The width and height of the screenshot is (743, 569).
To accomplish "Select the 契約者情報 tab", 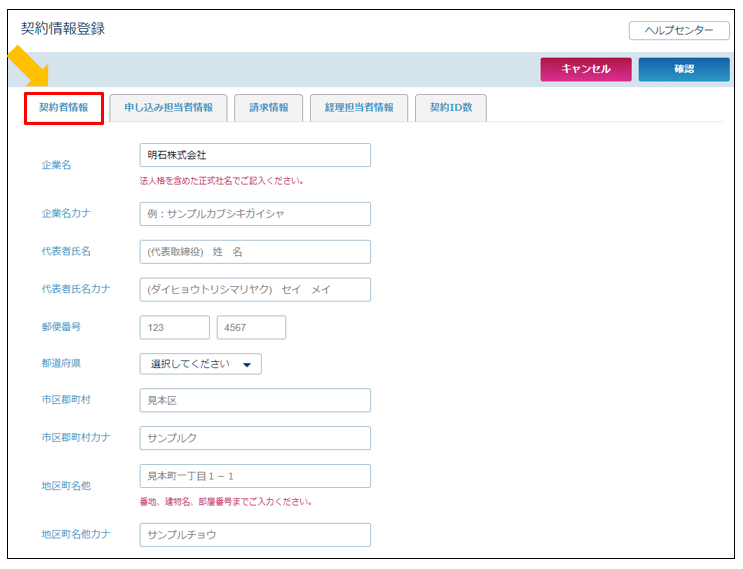I will click(x=63, y=108).
